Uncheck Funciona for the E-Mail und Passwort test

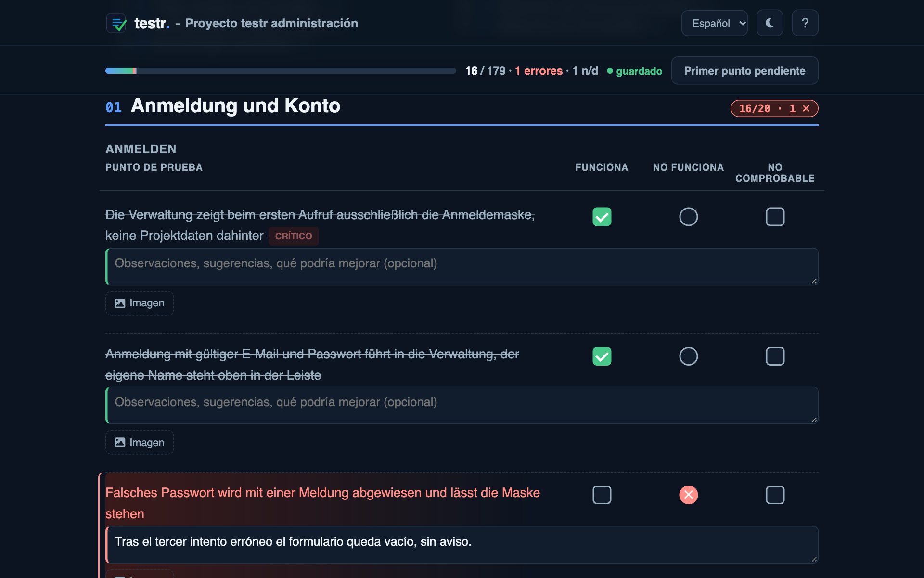coord(602,356)
